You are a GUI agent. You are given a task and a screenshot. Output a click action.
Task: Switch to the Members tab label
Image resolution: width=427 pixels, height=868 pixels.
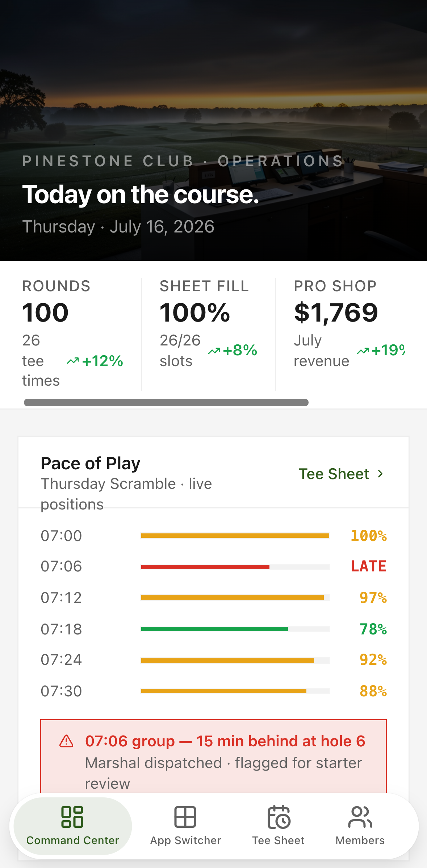[x=360, y=840]
